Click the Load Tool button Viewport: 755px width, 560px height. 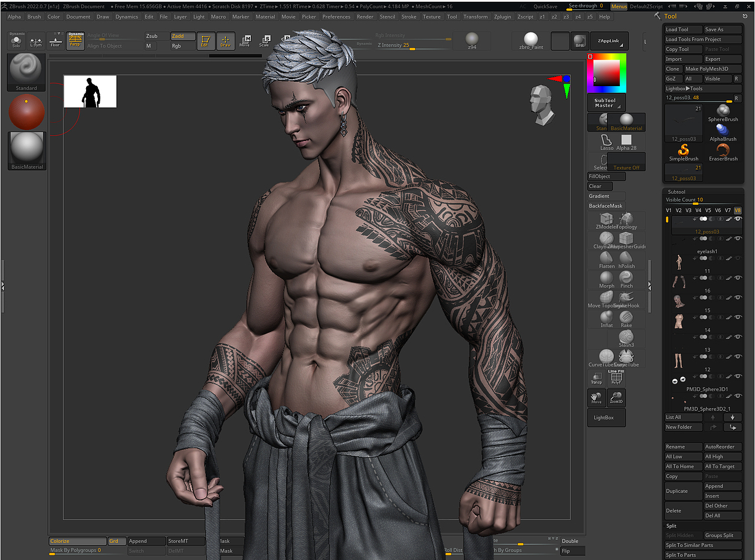684,30
